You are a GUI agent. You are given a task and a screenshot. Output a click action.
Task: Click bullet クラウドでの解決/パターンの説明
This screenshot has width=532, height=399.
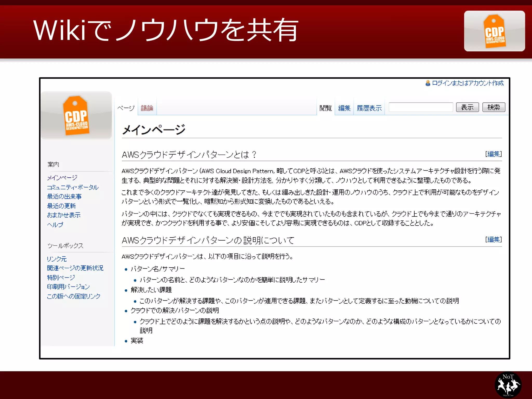tap(175, 310)
